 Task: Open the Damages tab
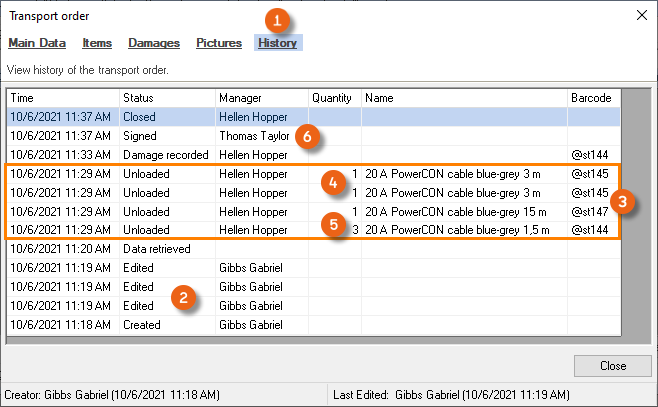click(154, 43)
